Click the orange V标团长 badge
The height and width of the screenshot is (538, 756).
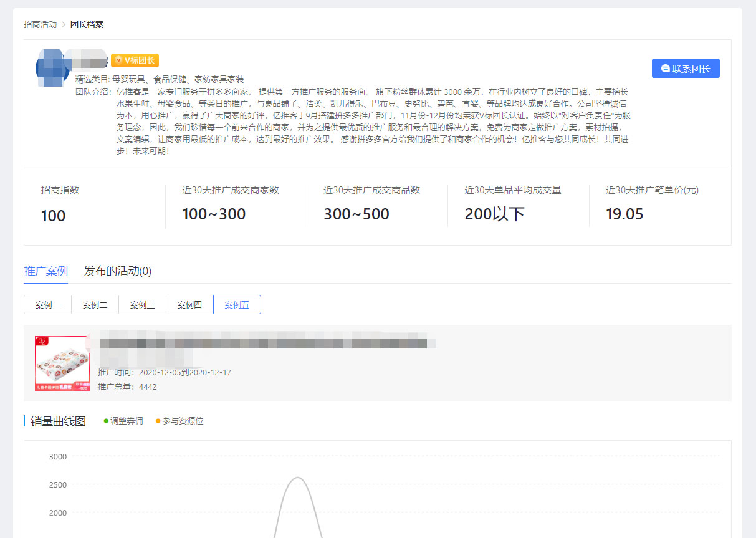(135, 60)
